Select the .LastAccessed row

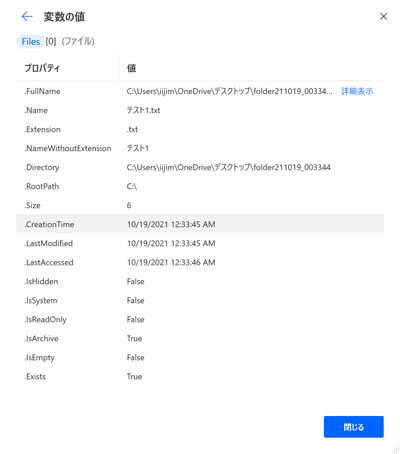[200, 262]
